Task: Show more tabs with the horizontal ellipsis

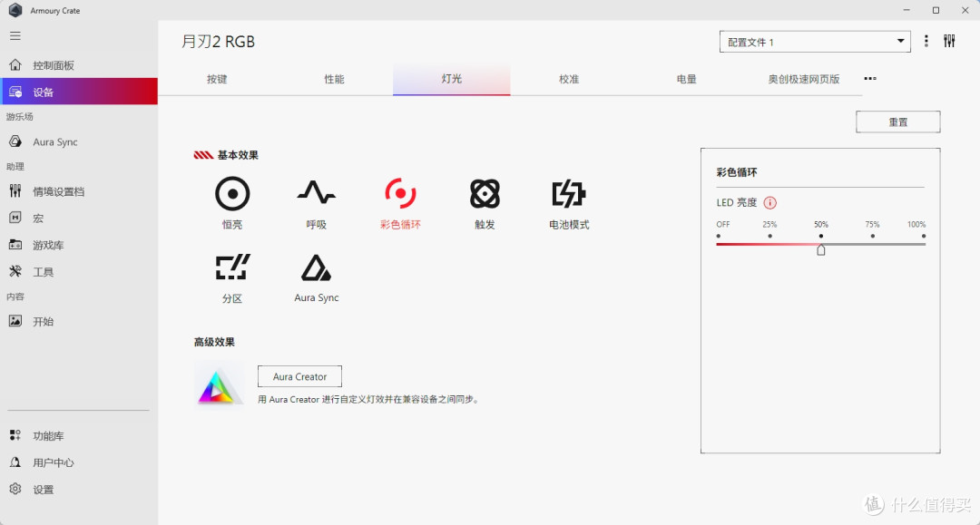Action: pyautogui.click(x=870, y=79)
